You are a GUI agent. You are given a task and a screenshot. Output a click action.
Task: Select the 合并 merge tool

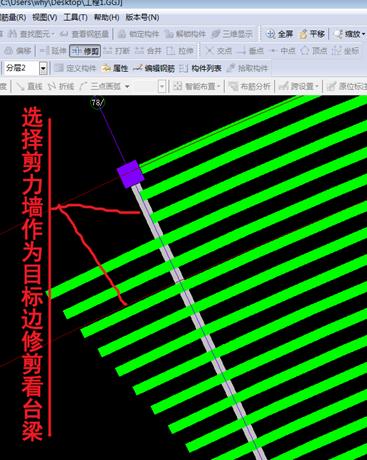[x=148, y=51]
